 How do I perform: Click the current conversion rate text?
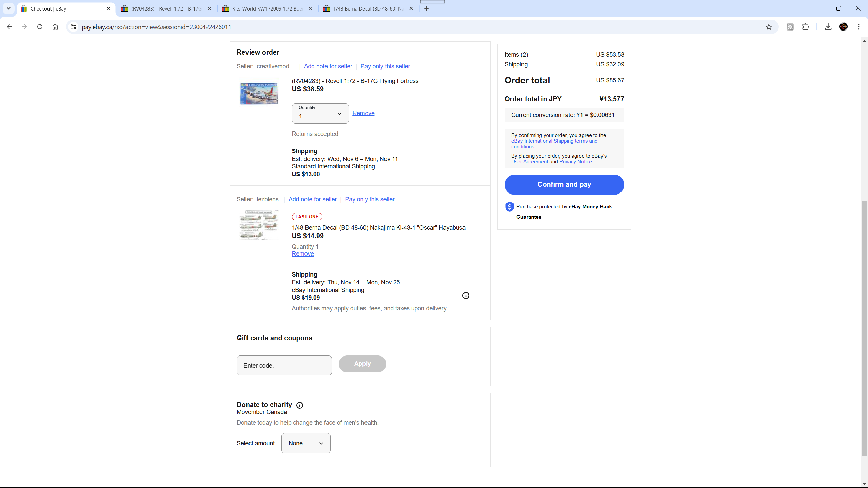click(x=563, y=115)
